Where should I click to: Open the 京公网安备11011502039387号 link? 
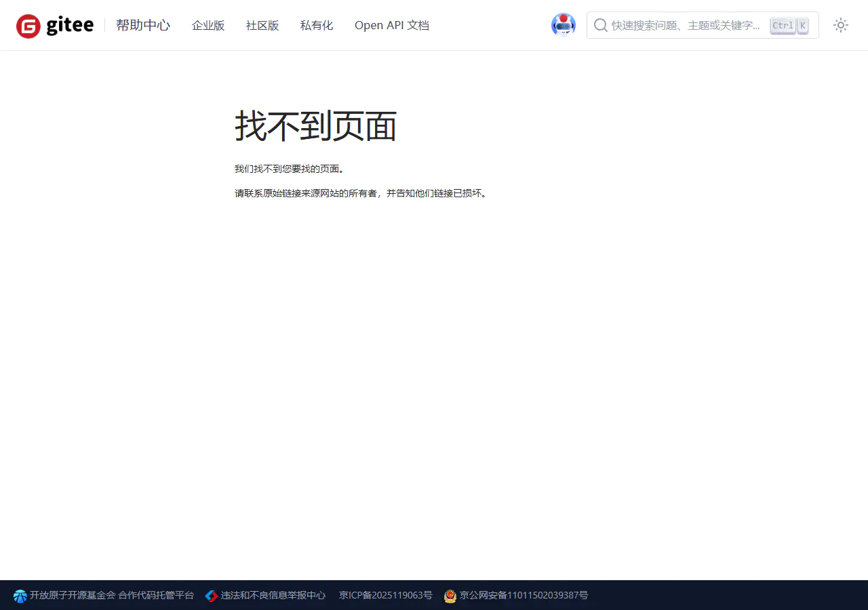pos(516,595)
